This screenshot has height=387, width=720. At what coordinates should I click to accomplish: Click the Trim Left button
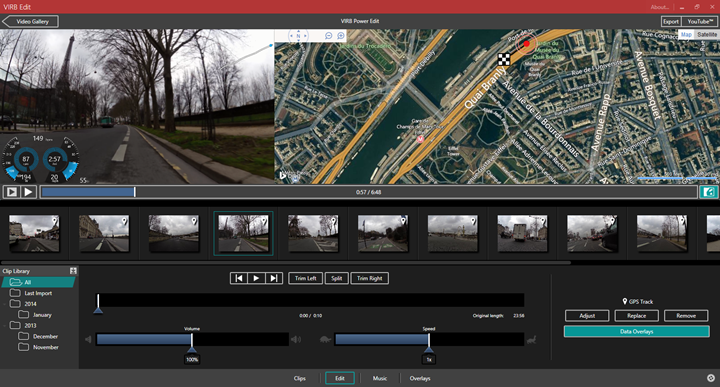pos(305,278)
